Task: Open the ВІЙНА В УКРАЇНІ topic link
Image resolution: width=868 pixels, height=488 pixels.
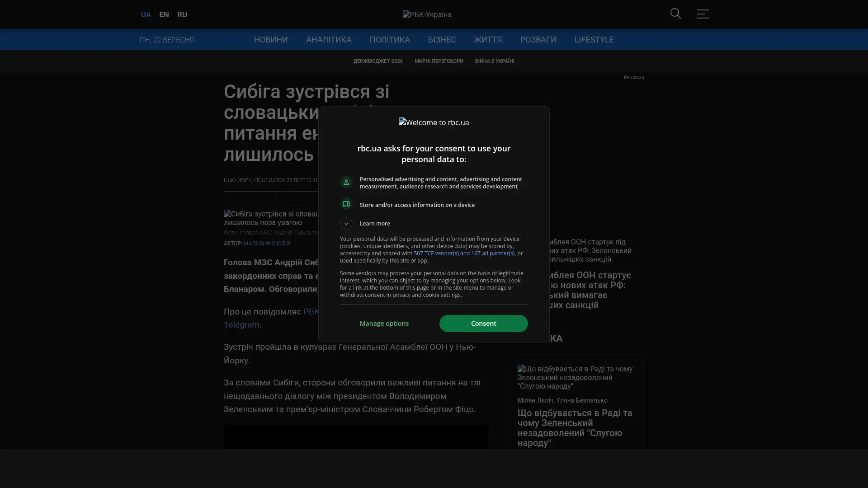Action: point(494,61)
